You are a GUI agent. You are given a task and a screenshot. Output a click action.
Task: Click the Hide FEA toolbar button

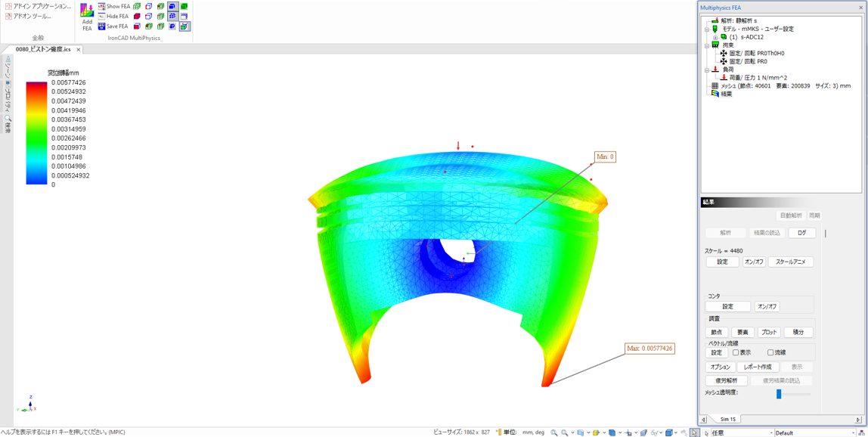click(x=114, y=16)
